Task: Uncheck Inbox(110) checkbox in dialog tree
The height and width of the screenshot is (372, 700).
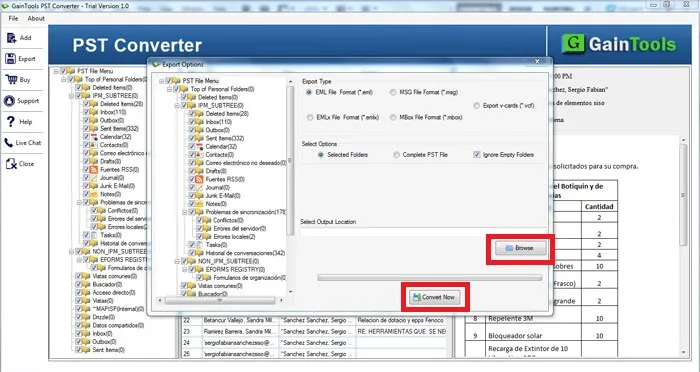Action: (192, 122)
